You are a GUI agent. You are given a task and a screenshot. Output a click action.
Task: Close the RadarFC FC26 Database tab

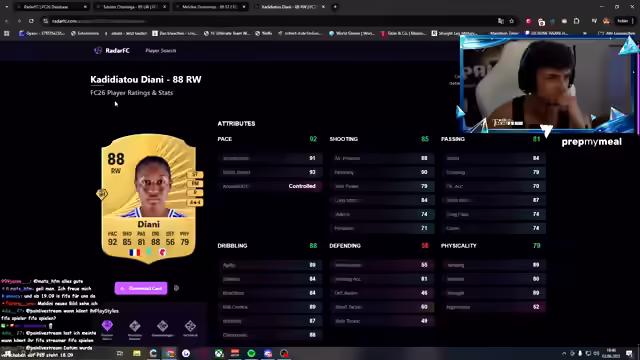pyautogui.click(x=85, y=7)
